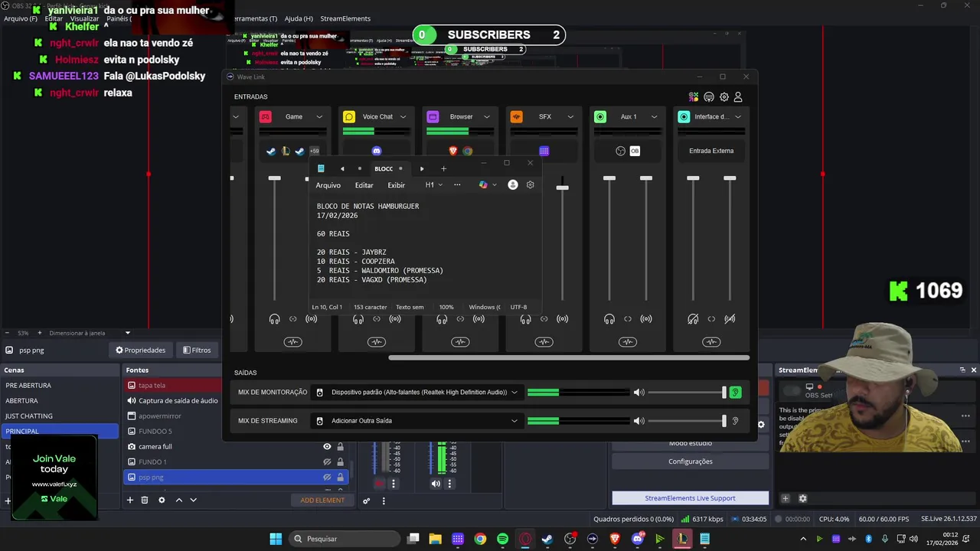
Task: Expand Aux 1 channel dropdown
Action: (x=654, y=117)
